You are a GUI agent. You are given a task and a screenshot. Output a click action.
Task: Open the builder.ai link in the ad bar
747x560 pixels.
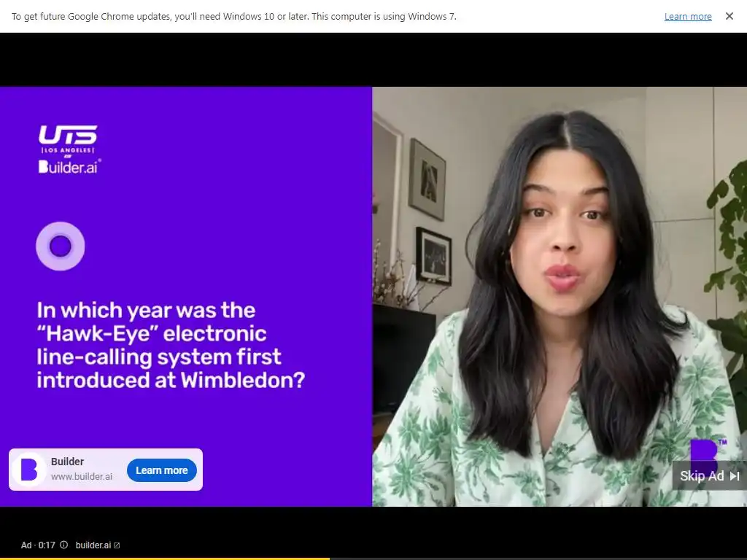(93, 545)
